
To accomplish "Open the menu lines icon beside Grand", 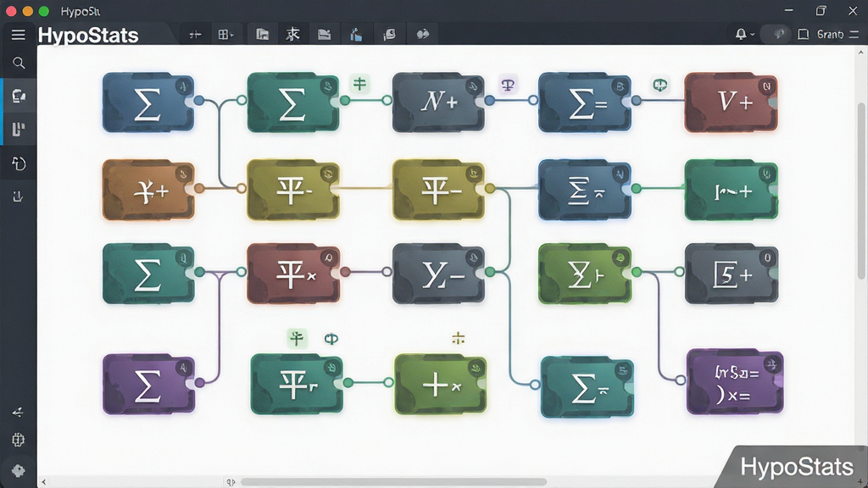I will click(854, 34).
